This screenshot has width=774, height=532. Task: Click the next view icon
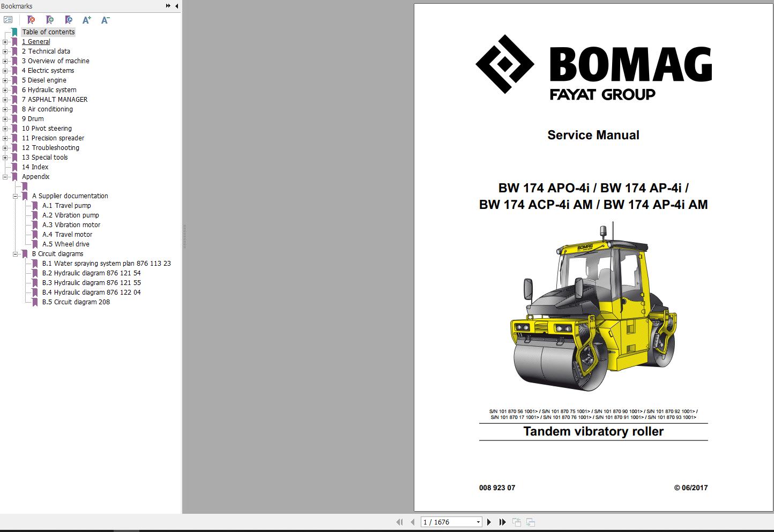pos(531,522)
